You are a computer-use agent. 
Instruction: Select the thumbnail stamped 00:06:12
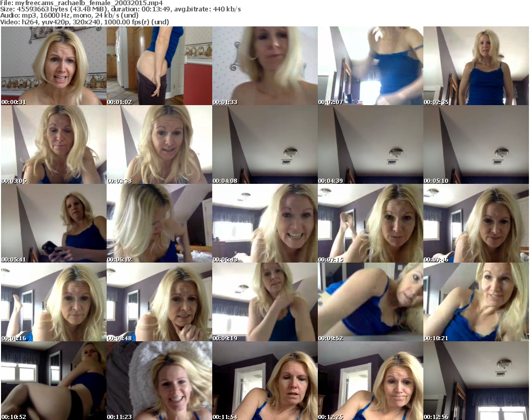[x=159, y=224]
